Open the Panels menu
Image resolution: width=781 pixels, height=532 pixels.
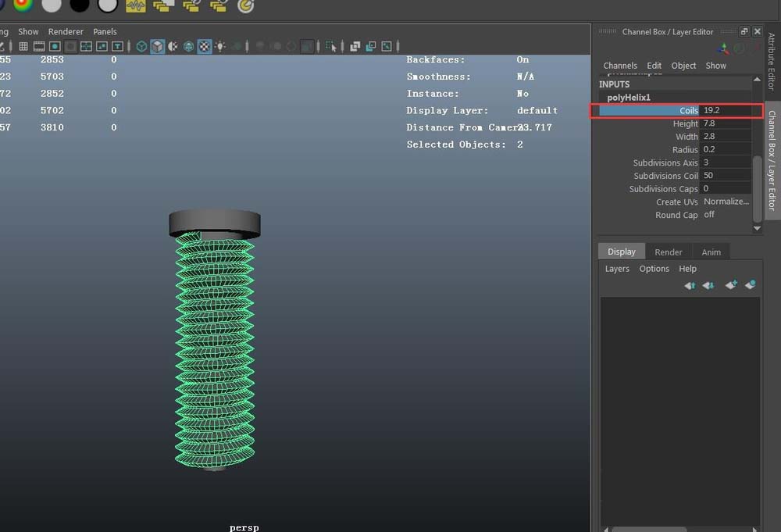(x=105, y=31)
